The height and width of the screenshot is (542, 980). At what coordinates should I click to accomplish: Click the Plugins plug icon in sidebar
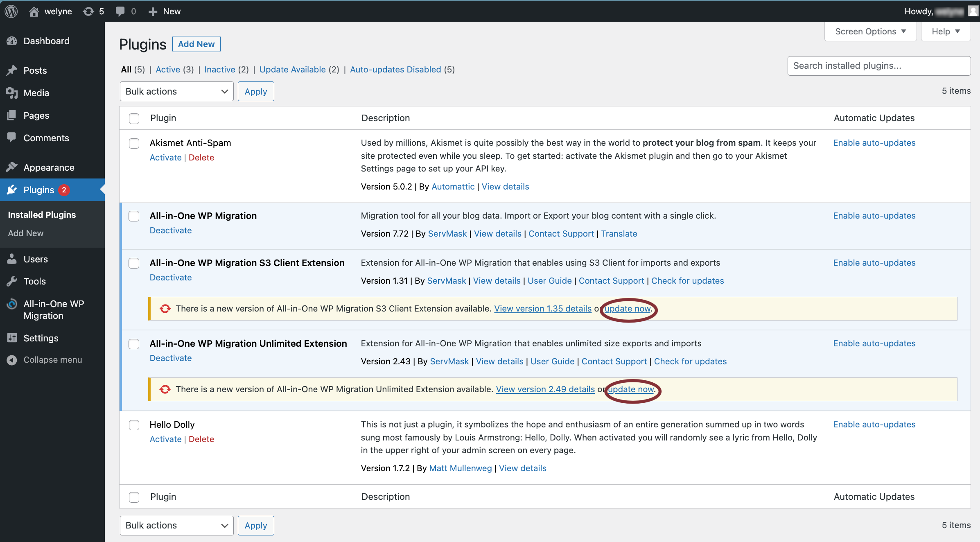pos(12,190)
